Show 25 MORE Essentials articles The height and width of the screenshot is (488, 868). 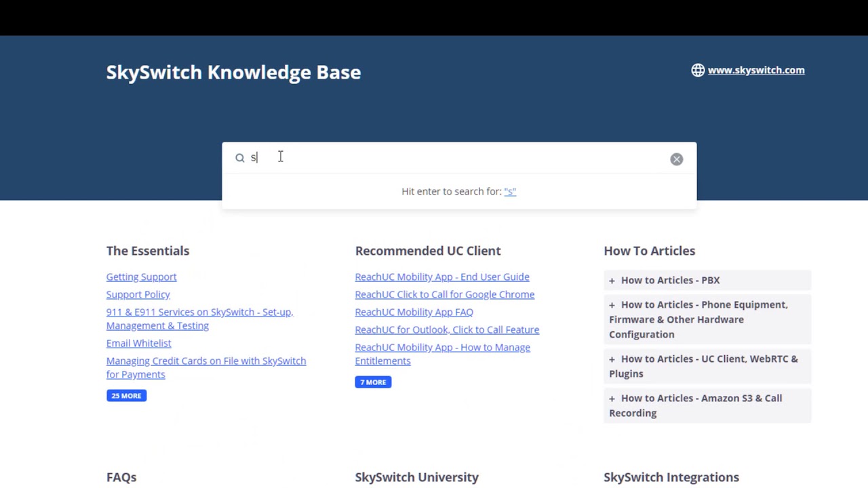126,396
